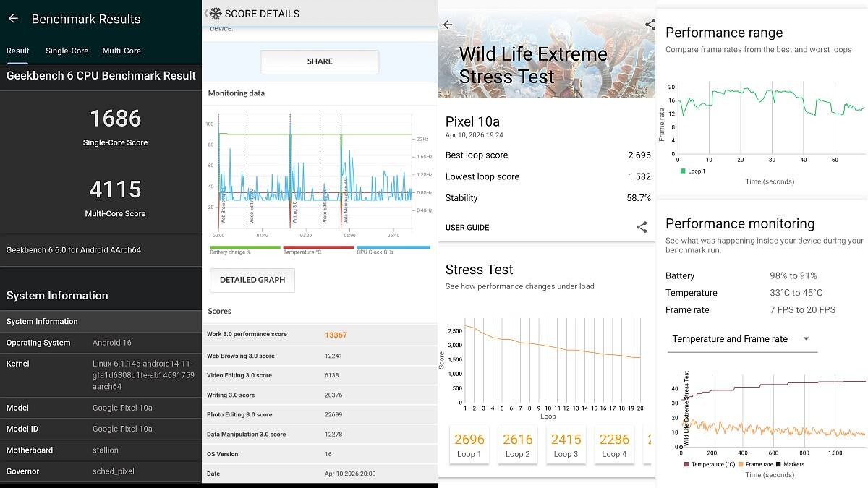868x488 pixels.
Task: Tap the Loop 1 legend in Performance range
Action: [x=692, y=171]
